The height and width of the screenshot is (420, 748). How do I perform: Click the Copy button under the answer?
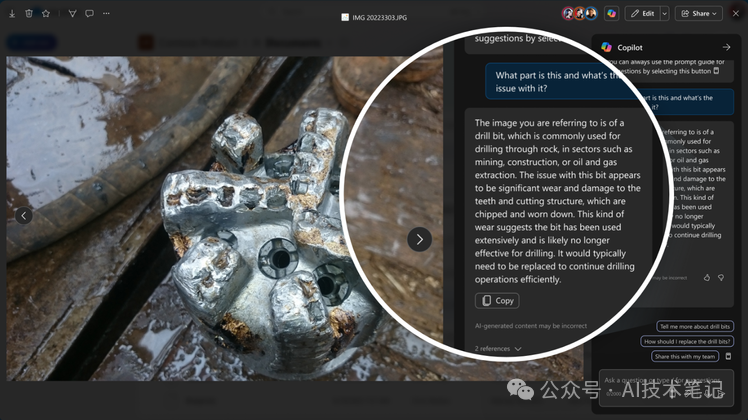(497, 301)
